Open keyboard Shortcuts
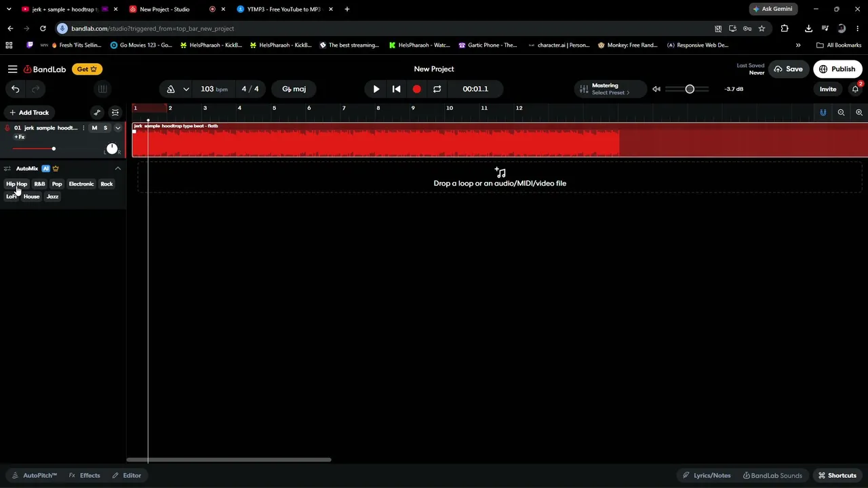 837,475
